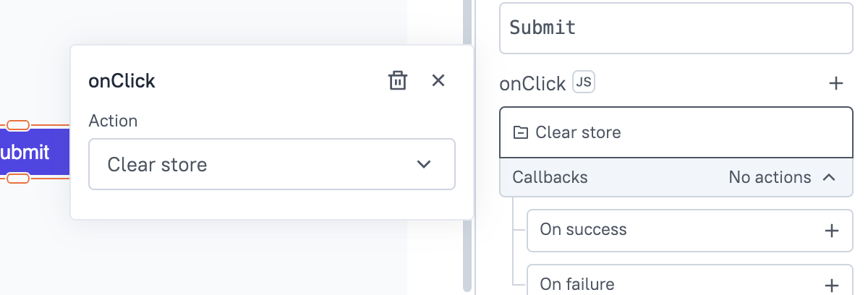Click the Callbacks header row

pos(615,177)
